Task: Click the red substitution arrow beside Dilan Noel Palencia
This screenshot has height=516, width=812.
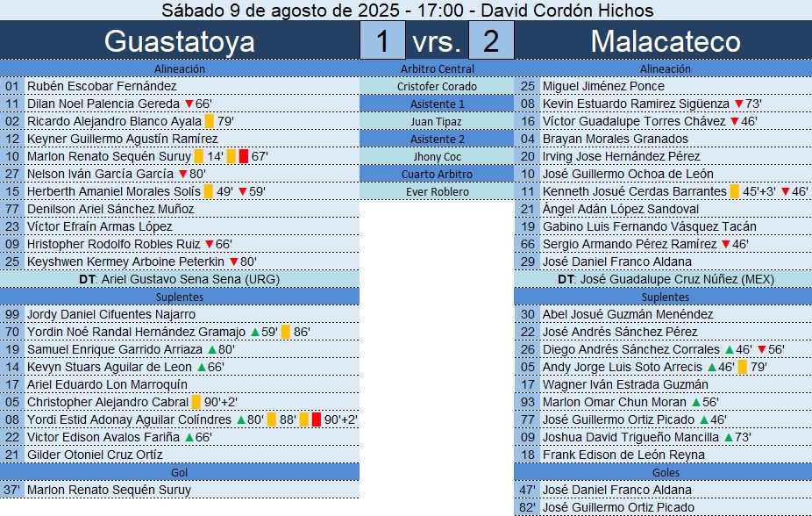Action: pyautogui.click(x=189, y=104)
